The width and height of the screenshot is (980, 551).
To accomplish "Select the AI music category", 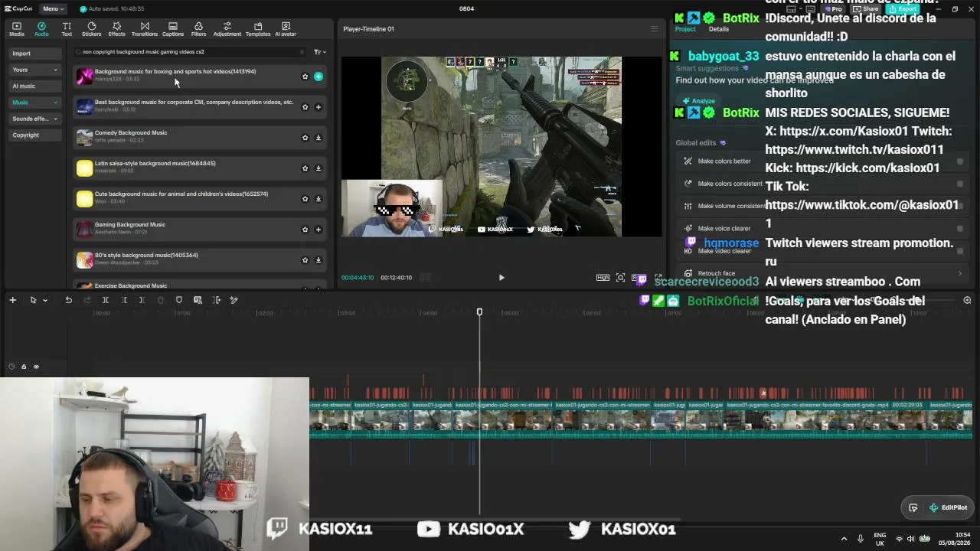I will coord(35,86).
